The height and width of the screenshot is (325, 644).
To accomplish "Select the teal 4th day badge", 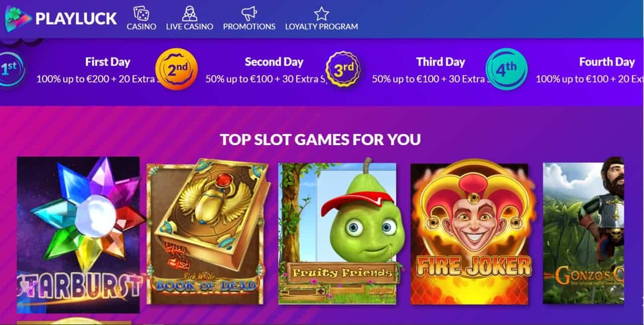I will coord(507,69).
